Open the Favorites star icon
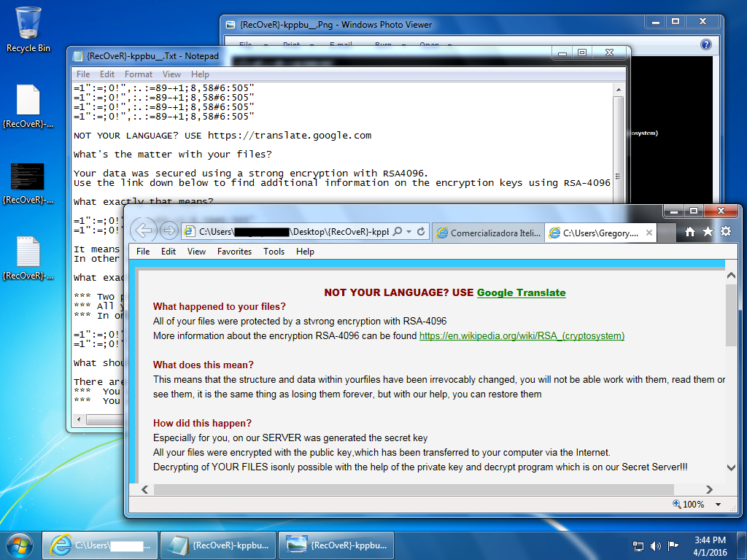747x560 pixels. 708,232
